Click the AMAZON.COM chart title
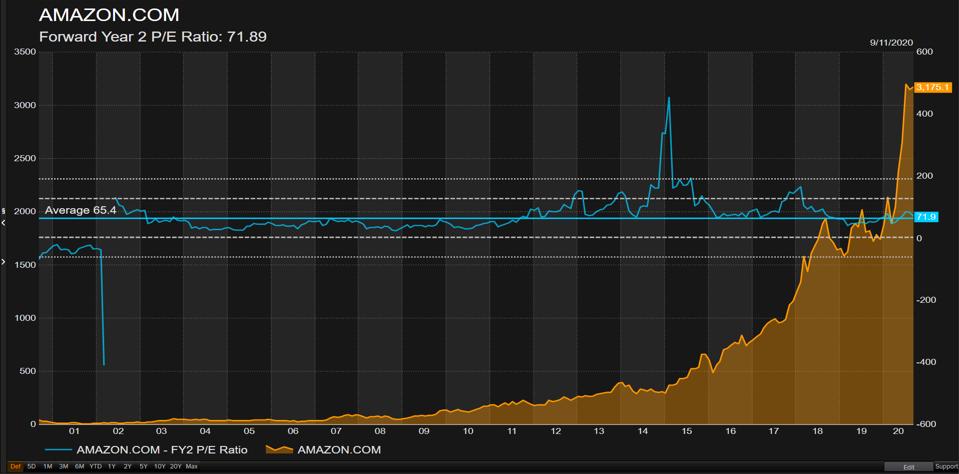 pos(109,15)
